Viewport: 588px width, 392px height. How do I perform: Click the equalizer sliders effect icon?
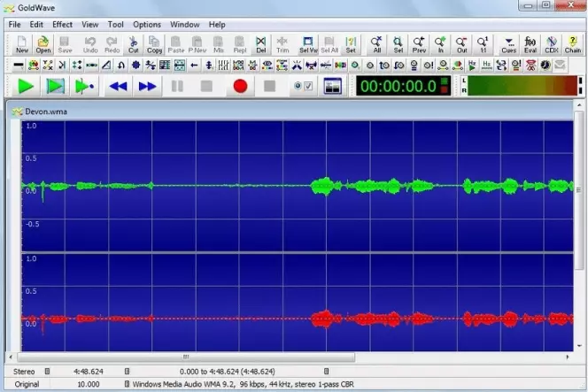pos(223,65)
